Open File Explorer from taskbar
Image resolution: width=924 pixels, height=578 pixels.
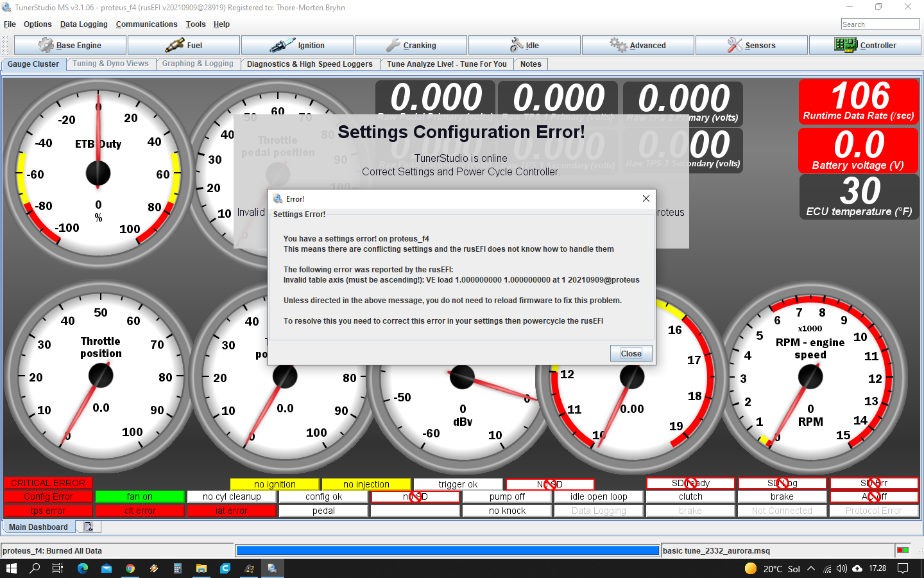click(201, 568)
